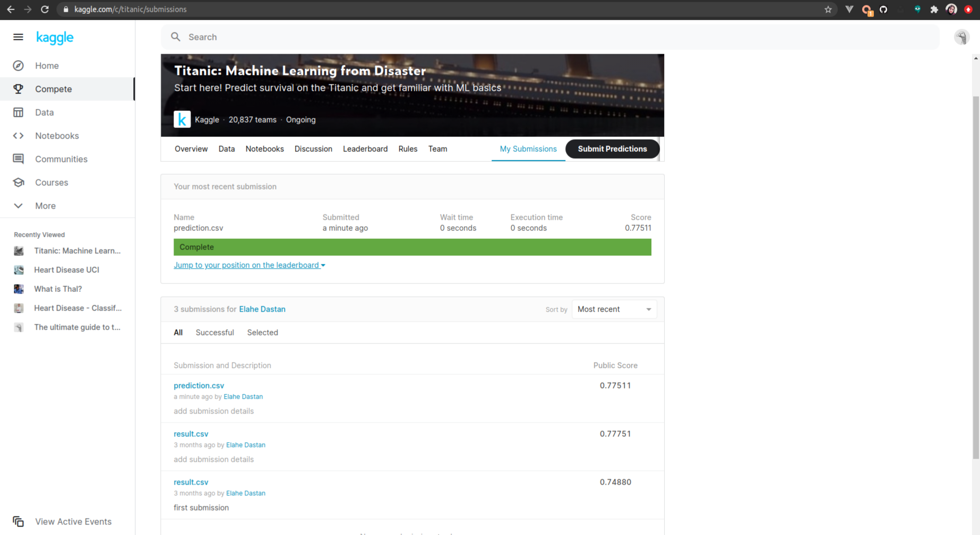This screenshot has height=535, width=980.
Task: Open result.csv scored 0.77751
Action: click(191, 434)
